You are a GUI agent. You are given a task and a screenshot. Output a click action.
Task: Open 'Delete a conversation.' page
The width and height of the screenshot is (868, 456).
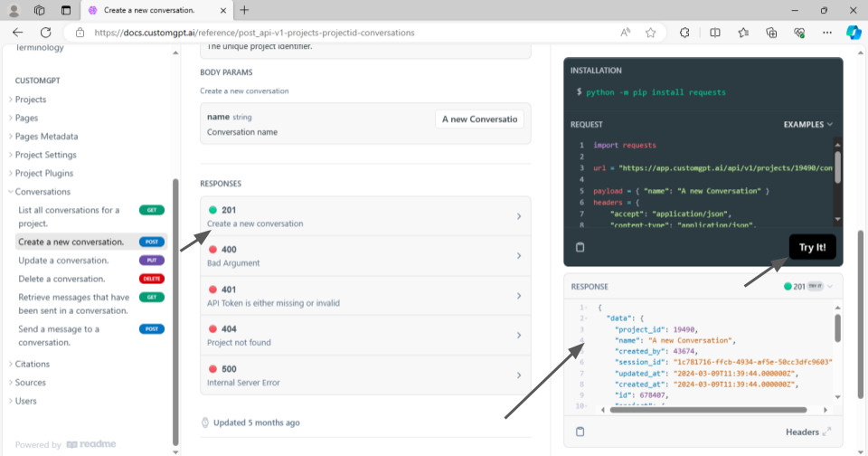tap(91, 279)
